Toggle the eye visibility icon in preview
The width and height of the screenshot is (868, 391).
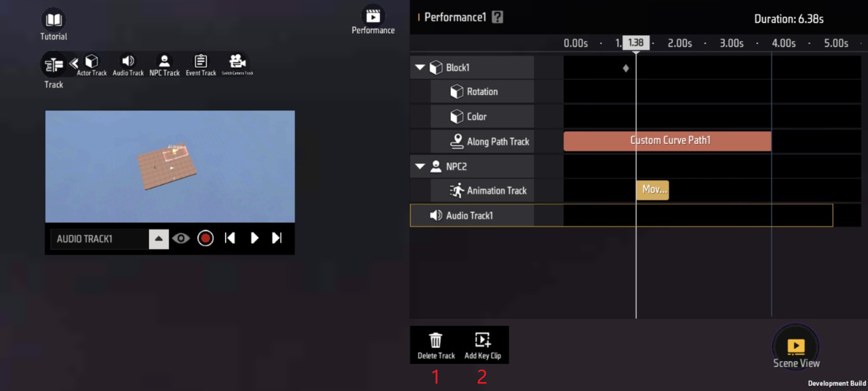180,238
